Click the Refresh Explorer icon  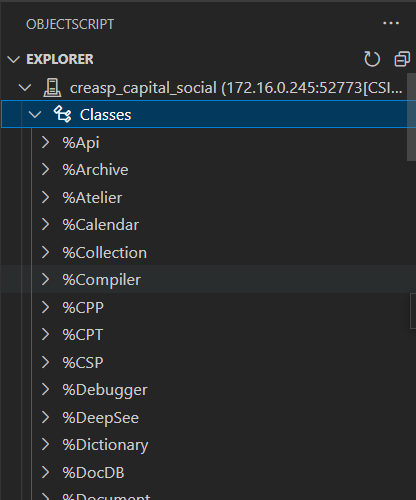tap(372, 59)
